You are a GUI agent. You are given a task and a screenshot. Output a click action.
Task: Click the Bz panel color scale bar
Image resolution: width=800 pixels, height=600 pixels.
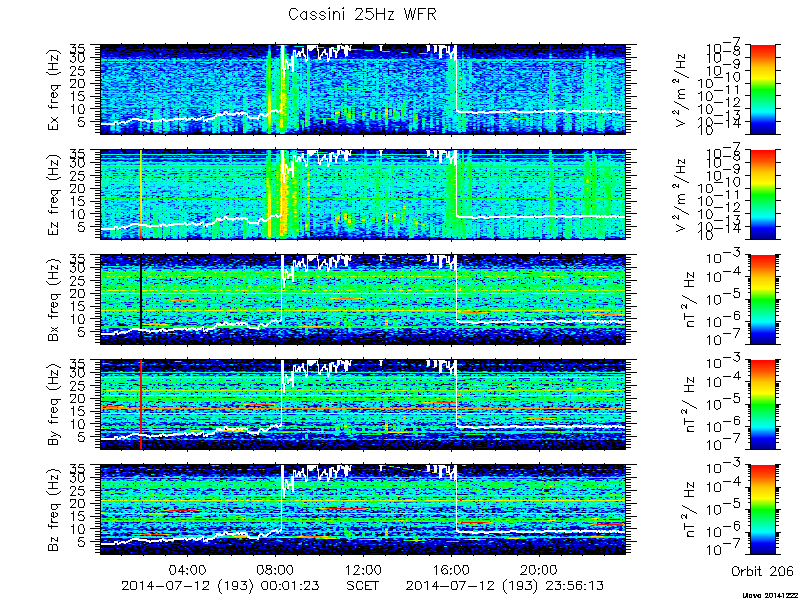pos(762,510)
